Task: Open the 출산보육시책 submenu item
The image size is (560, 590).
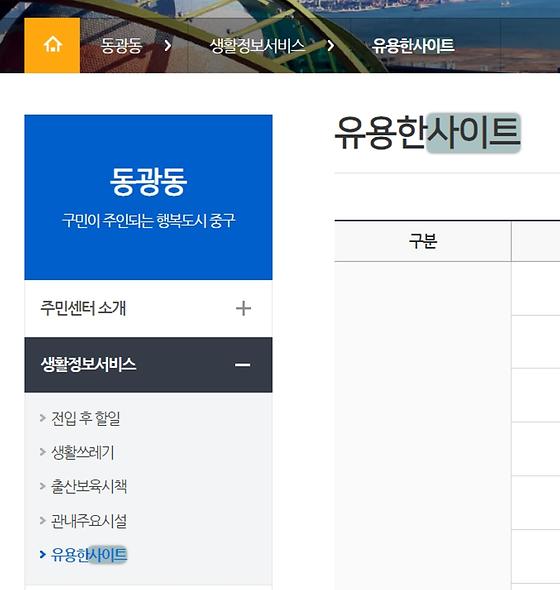Action: pos(89,486)
